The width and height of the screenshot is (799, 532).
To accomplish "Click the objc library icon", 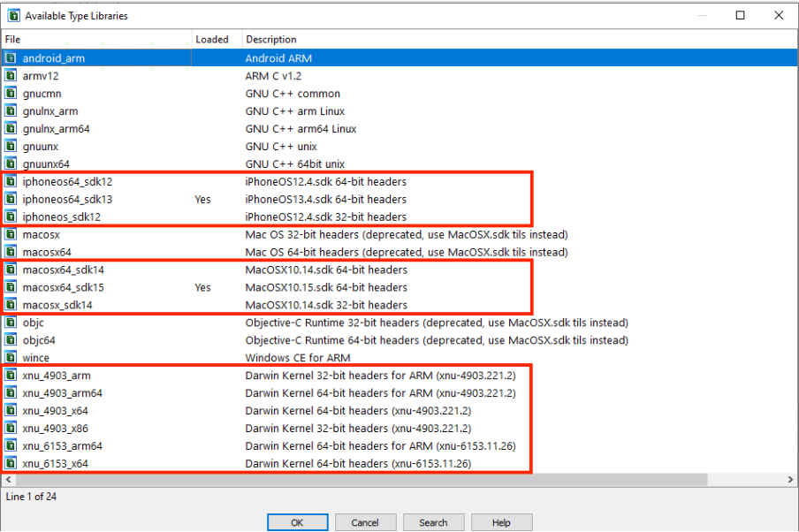I will point(11,323).
